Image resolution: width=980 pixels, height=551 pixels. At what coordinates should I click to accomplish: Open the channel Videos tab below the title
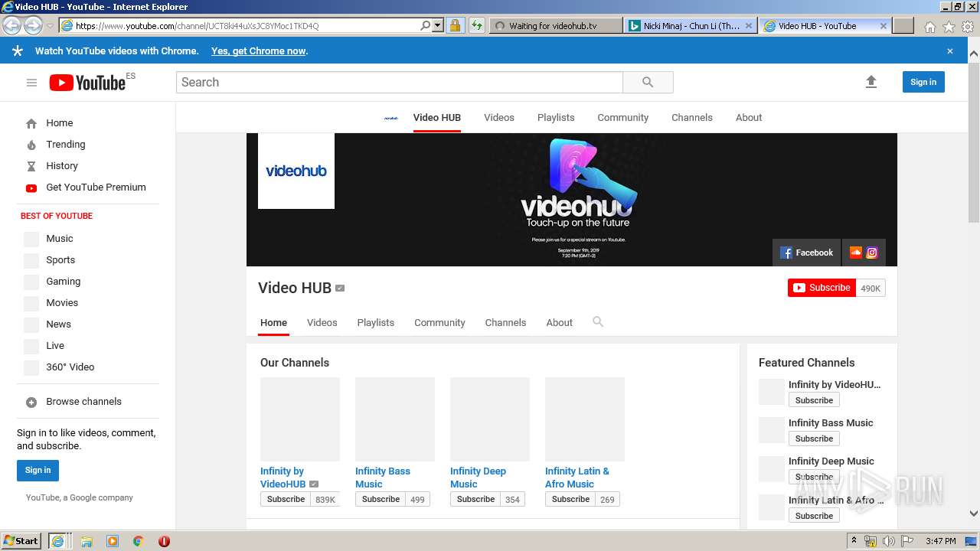(x=322, y=323)
